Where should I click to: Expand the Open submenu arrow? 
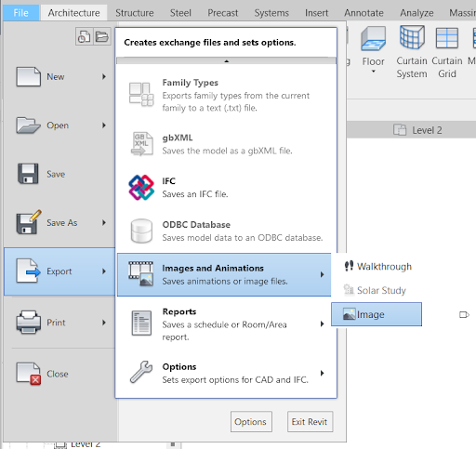pos(104,125)
